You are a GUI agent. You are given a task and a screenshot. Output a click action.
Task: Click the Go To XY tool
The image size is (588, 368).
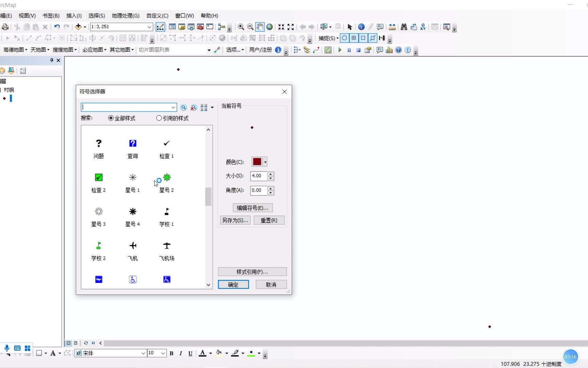pyautogui.click(x=423, y=27)
